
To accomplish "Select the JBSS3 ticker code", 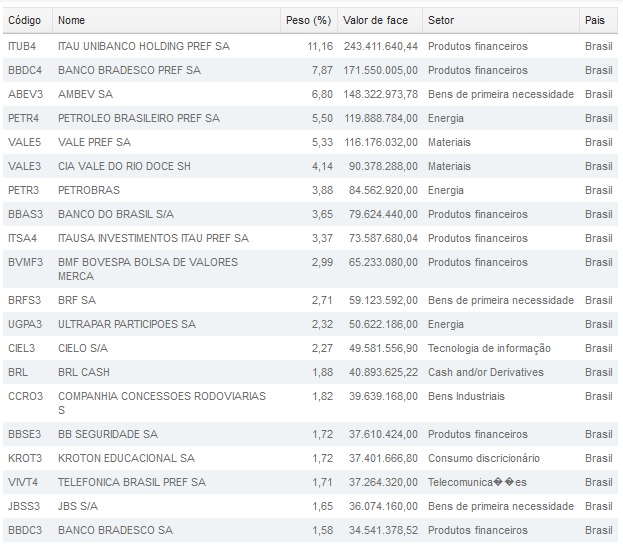I will click(24, 506).
